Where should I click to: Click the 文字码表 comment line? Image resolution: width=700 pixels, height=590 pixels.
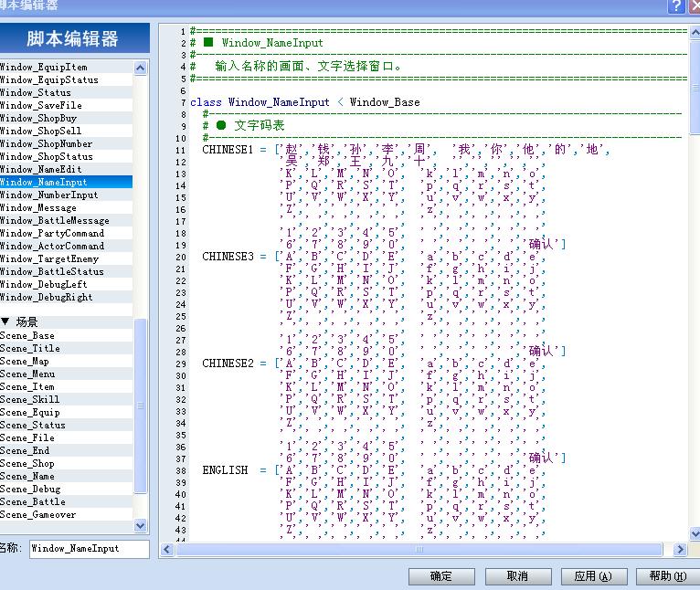pos(243,125)
